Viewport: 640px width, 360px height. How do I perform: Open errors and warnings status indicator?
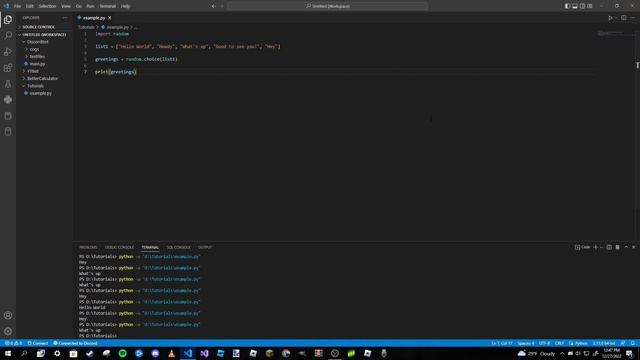pos(13,343)
